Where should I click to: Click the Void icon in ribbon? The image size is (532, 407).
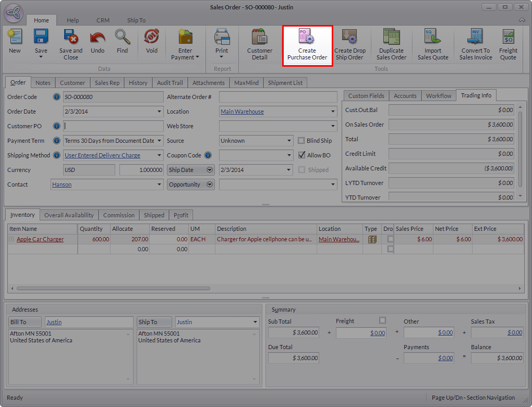point(151,38)
